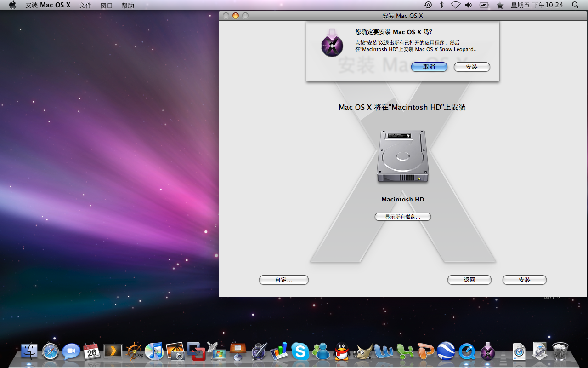Open the 帮助 menu
This screenshot has height=368, width=588.
pos(128,5)
